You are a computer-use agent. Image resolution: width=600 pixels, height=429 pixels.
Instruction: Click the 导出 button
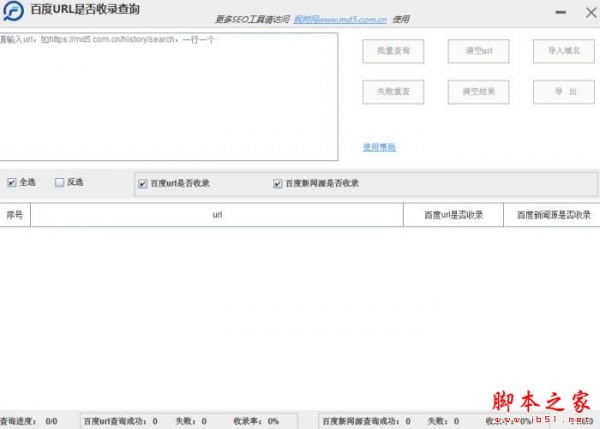coord(564,92)
